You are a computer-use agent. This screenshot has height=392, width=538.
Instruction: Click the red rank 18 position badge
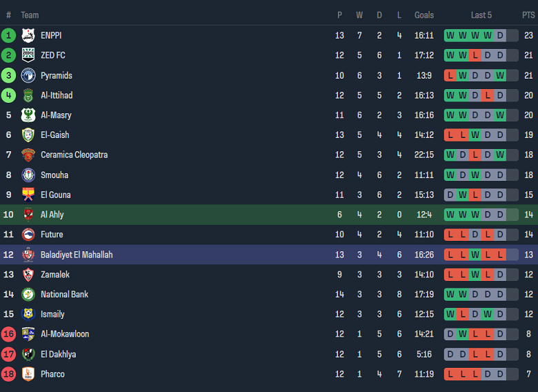point(8,374)
